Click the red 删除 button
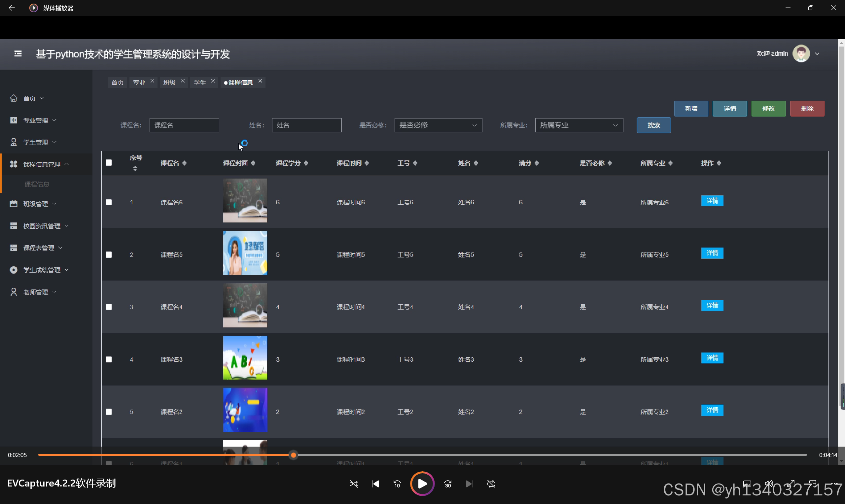The image size is (845, 504). click(807, 109)
